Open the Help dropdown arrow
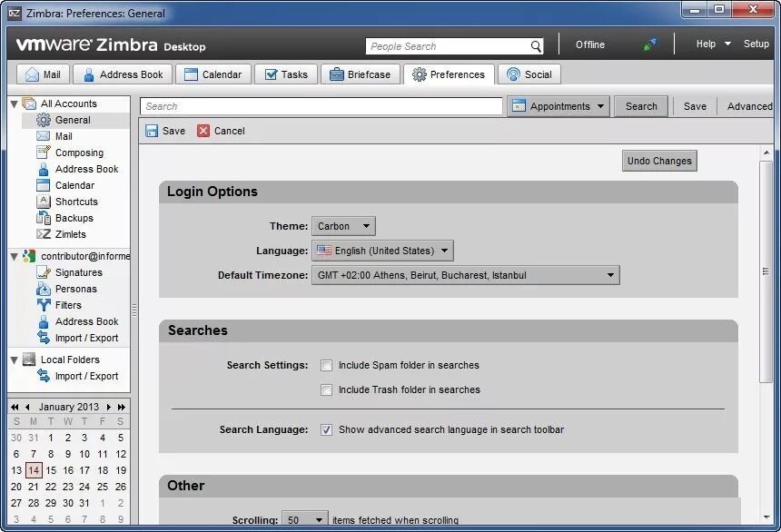 (727, 44)
